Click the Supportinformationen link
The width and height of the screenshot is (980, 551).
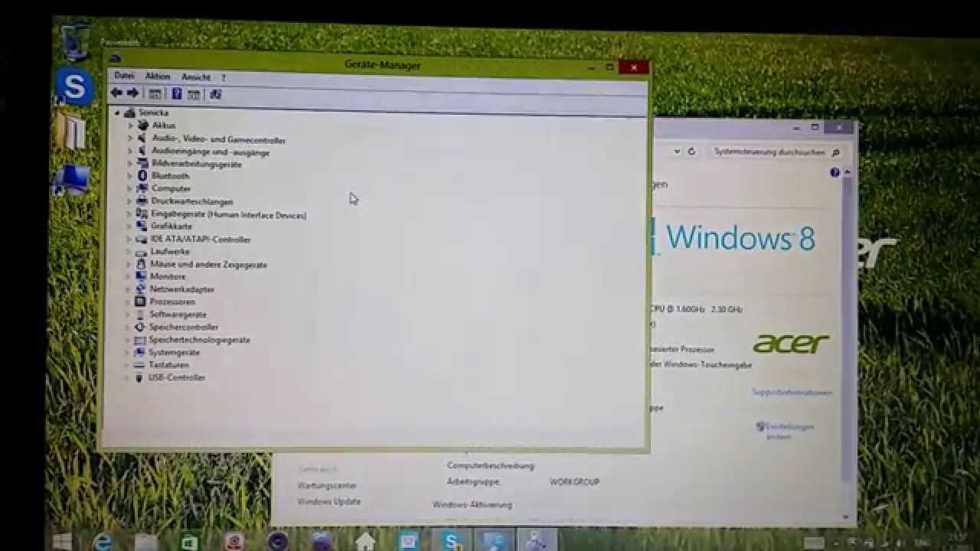(792, 393)
